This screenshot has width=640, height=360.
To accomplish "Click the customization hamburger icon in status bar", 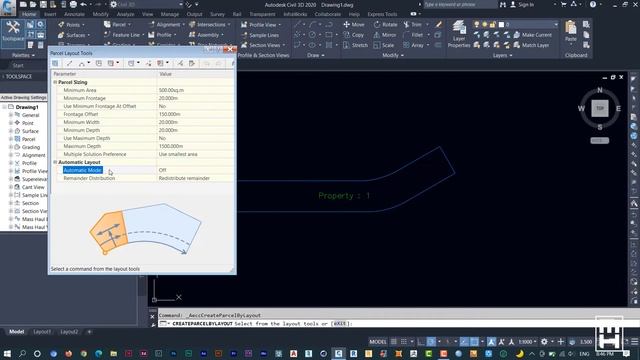I will pos(634,342).
